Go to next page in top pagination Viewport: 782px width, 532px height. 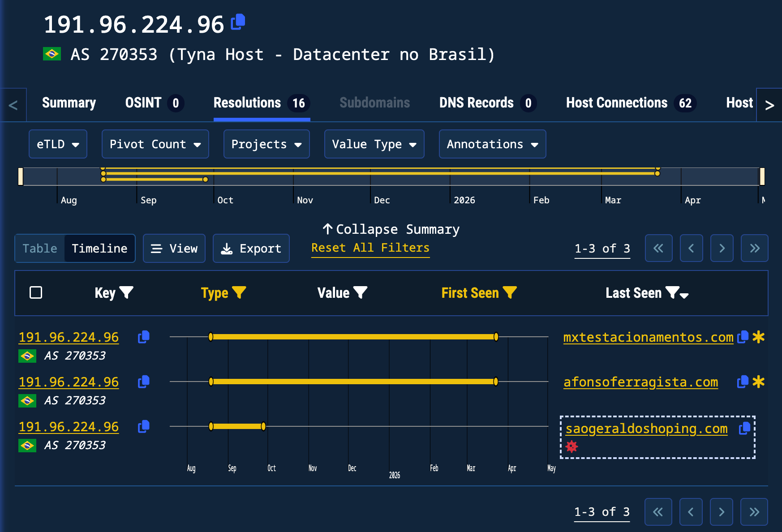[722, 248]
